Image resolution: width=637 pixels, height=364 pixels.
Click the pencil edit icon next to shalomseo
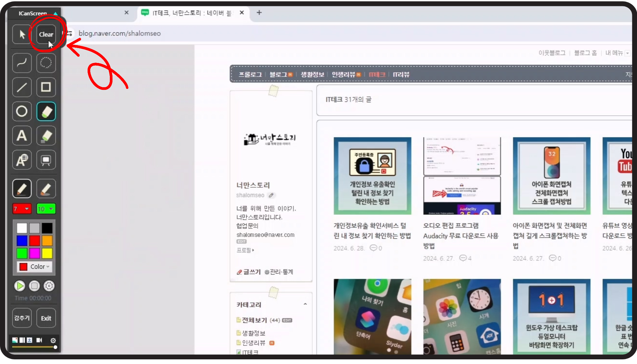(271, 195)
